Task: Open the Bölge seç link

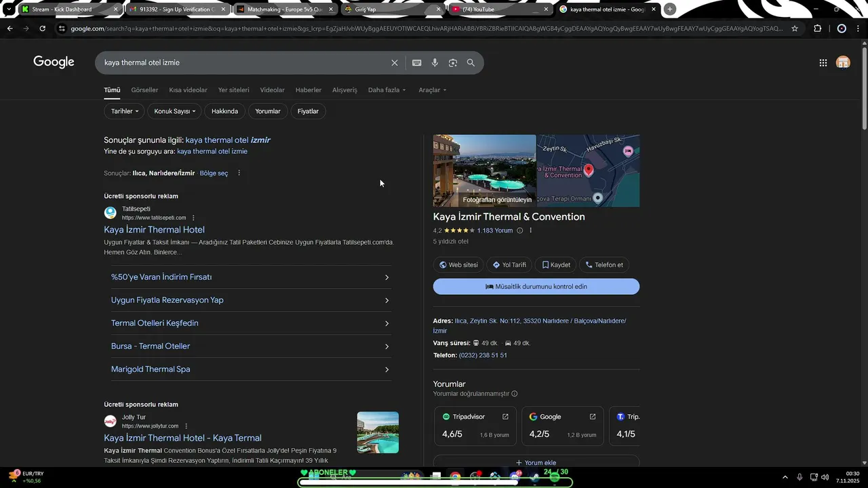Action: [x=214, y=173]
